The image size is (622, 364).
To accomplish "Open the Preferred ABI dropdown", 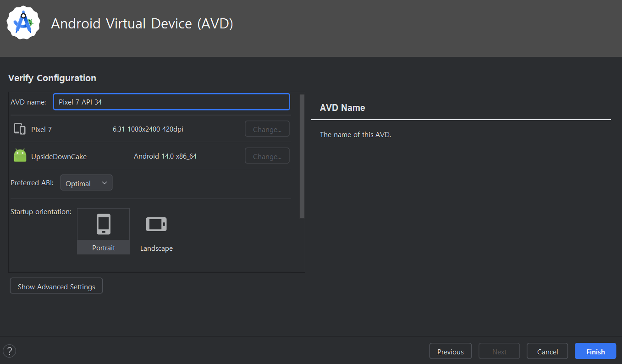I will (86, 183).
